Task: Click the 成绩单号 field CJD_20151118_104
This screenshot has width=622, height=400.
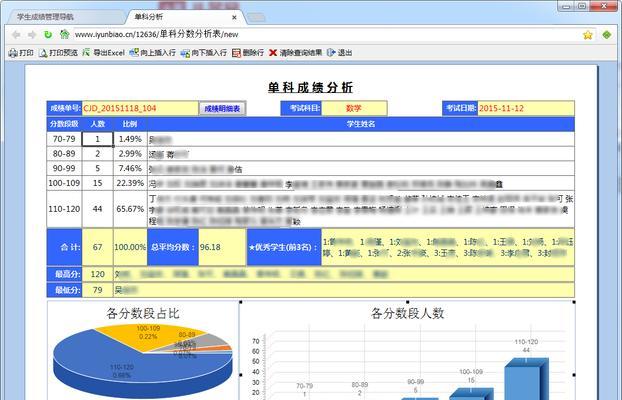Action: (x=140, y=108)
